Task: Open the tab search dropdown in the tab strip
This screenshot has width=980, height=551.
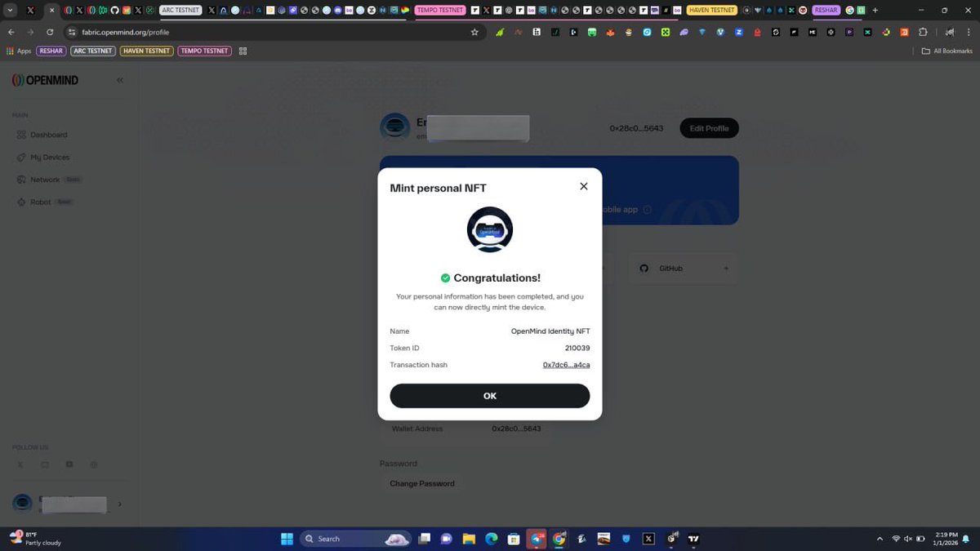Action: [x=11, y=11]
